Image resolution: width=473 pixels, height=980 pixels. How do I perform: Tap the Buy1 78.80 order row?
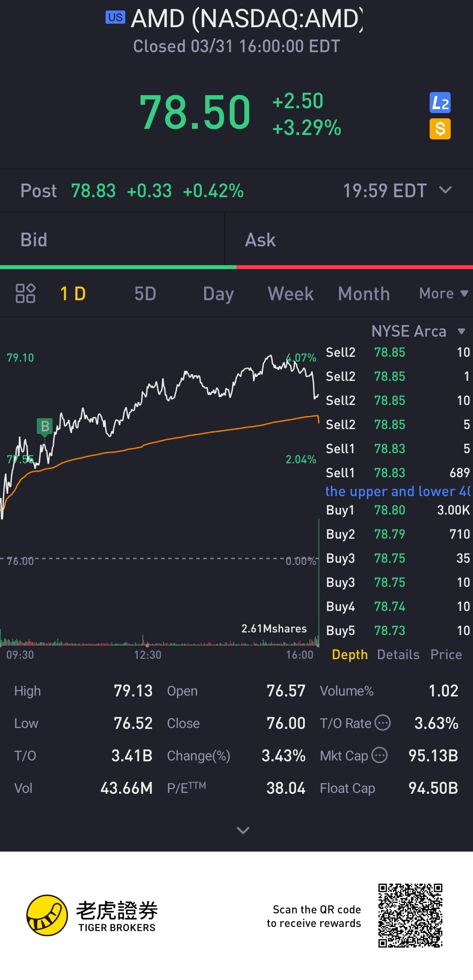coord(398,510)
